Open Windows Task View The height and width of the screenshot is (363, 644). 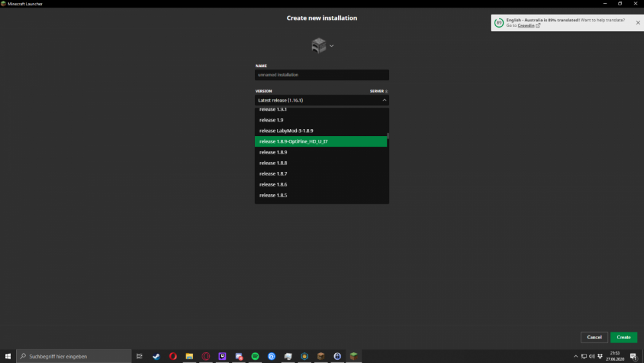pyautogui.click(x=140, y=356)
